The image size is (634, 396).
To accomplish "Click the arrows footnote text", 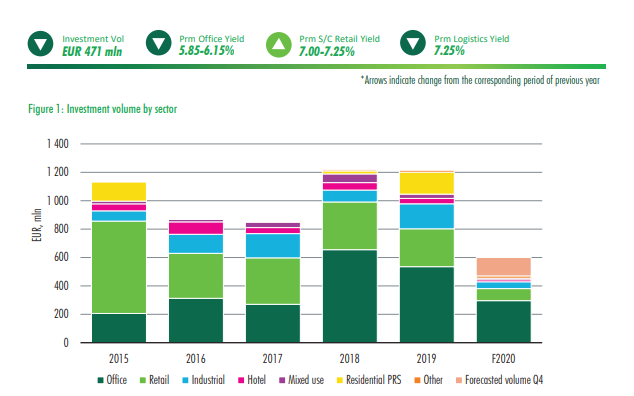I will click(480, 80).
